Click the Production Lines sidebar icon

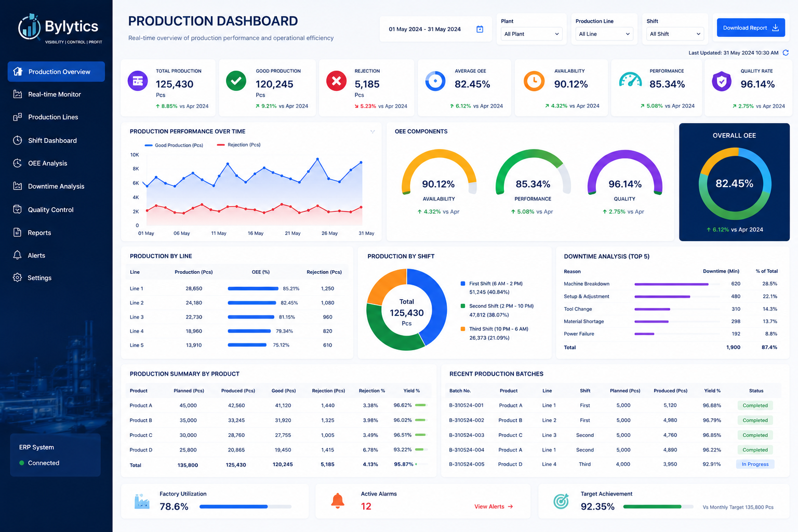coord(18,117)
